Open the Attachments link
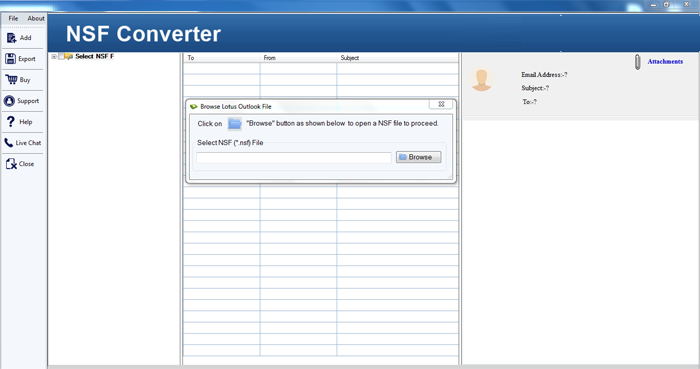The image size is (700, 369). tap(665, 62)
